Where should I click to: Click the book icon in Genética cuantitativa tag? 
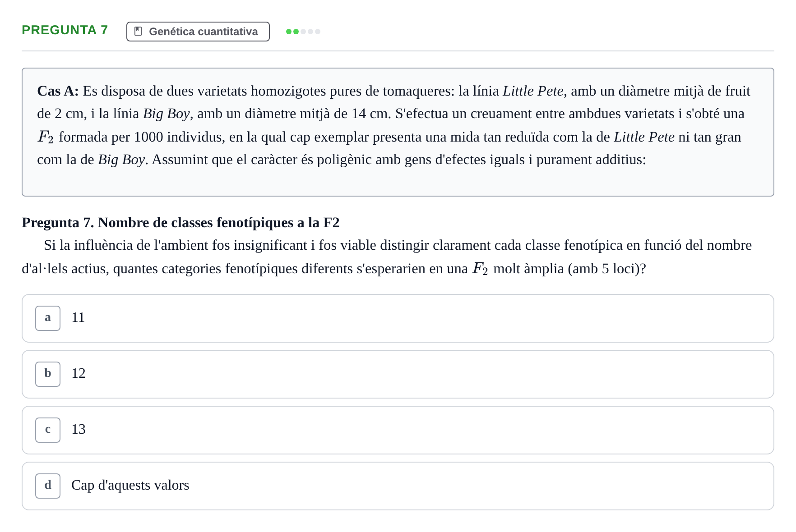pyautogui.click(x=139, y=32)
